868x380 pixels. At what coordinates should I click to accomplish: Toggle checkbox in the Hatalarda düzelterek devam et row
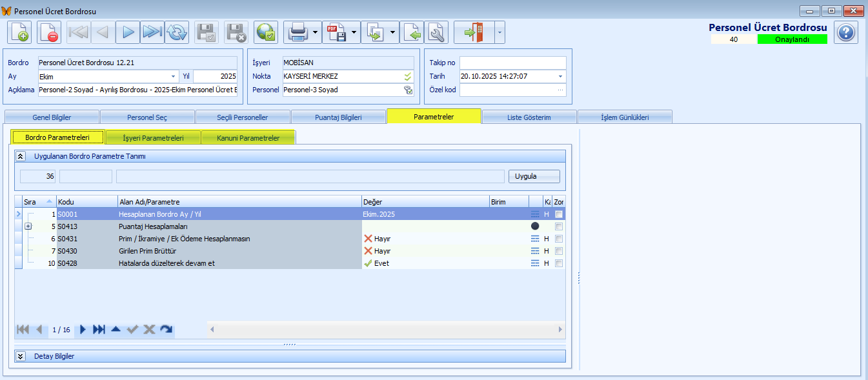point(559,263)
